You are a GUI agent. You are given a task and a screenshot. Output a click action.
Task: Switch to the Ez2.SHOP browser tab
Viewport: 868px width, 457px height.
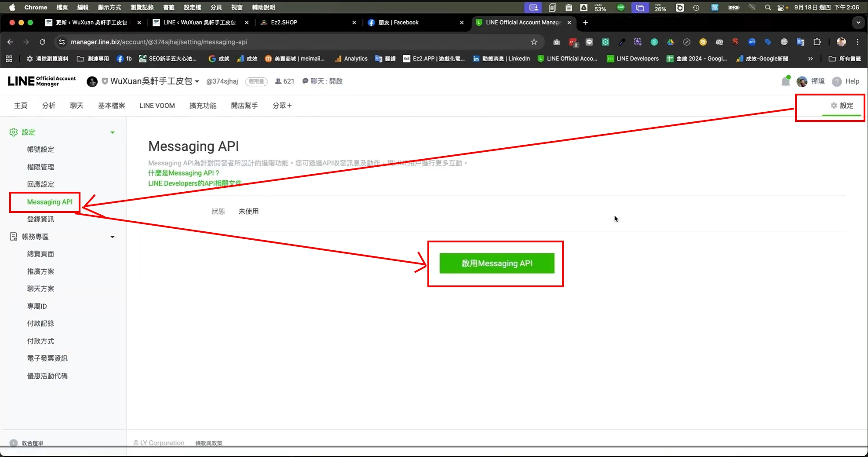click(308, 22)
